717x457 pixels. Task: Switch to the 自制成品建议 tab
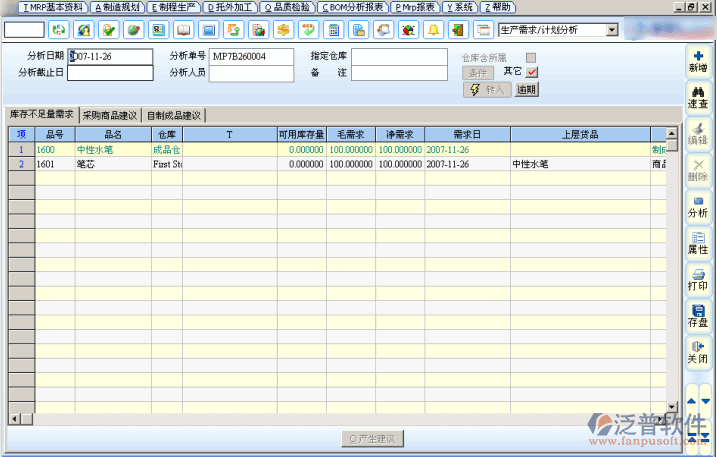[174, 115]
